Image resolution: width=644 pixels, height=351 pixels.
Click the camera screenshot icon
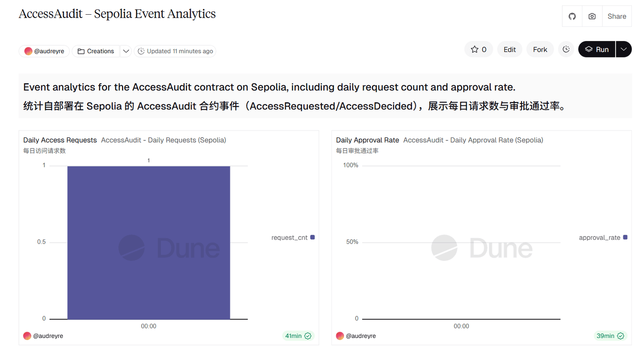tap(592, 16)
